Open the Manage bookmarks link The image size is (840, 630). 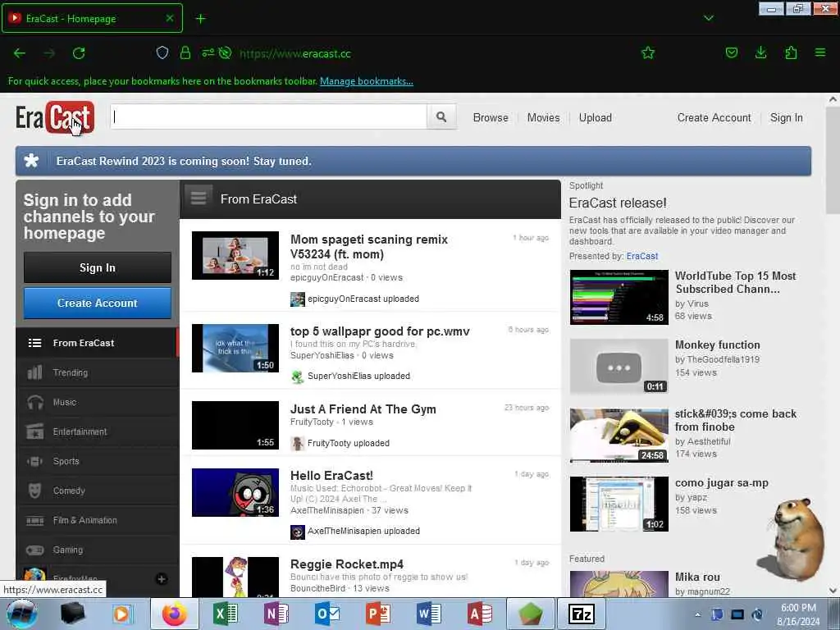pyautogui.click(x=367, y=81)
